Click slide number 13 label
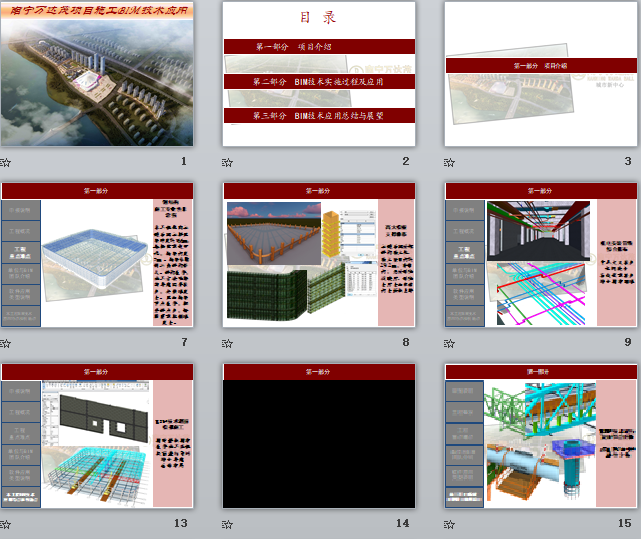641x539 pixels. pyautogui.click(x=181, y=523)
